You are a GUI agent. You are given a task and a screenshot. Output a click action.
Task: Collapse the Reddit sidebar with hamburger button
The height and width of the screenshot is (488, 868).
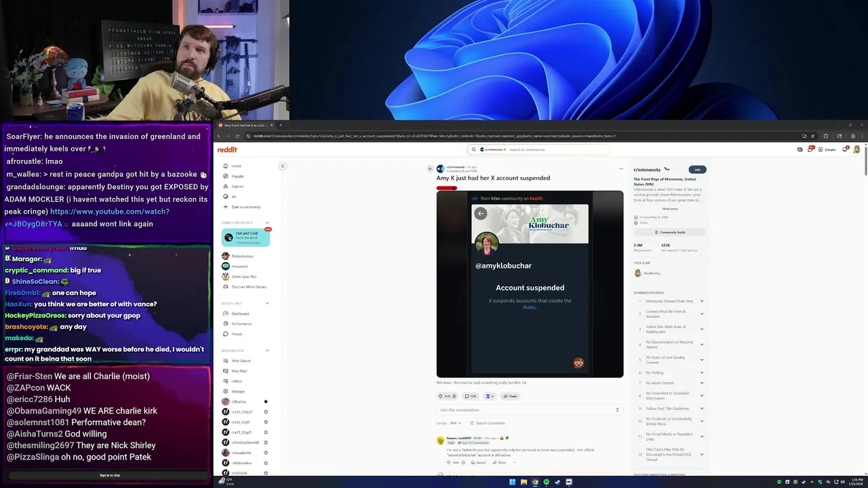(283, 166)
